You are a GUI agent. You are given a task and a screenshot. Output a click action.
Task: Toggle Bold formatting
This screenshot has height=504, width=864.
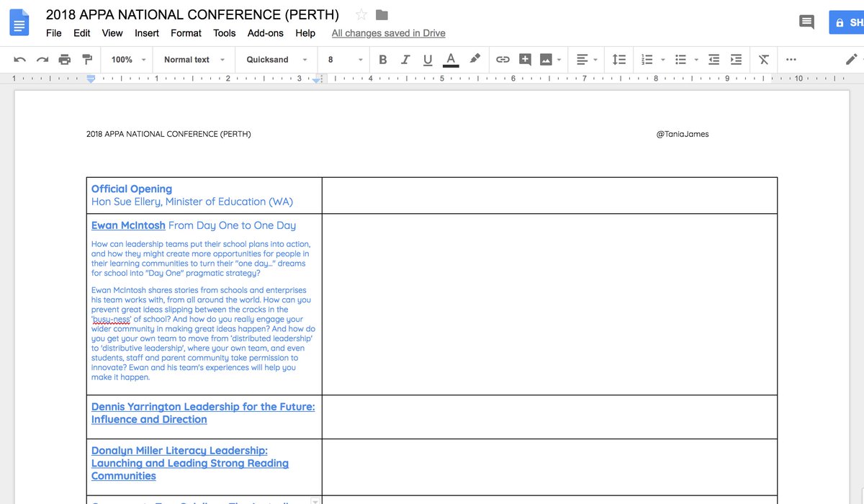(x=382, y=60)
